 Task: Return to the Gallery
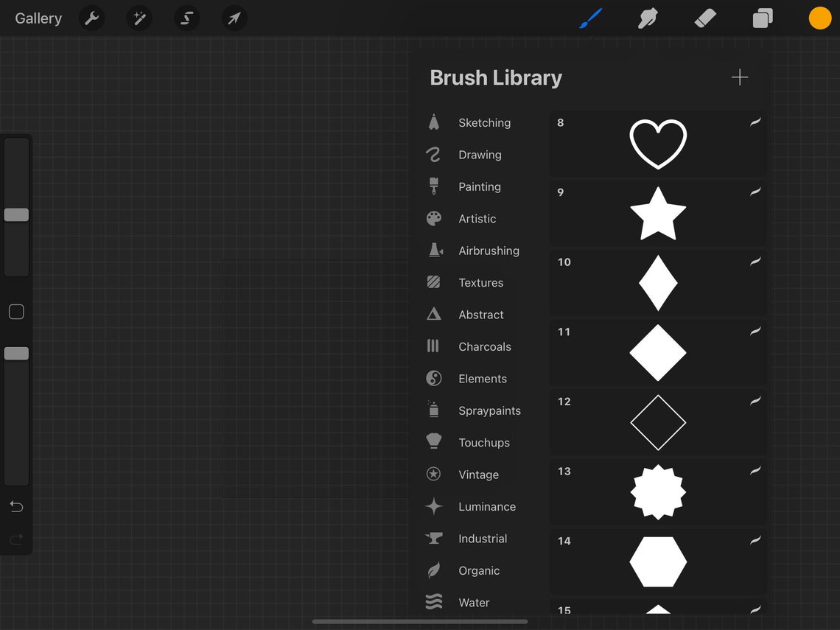[38, 18]
